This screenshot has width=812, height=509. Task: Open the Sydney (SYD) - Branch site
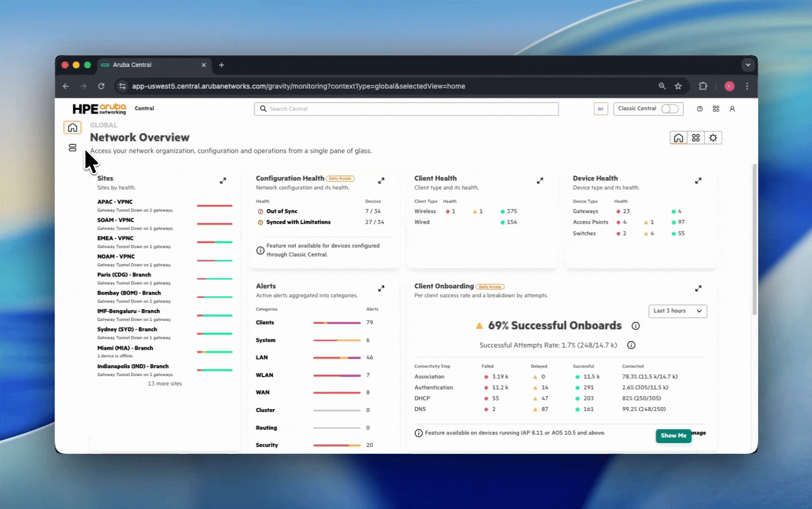click(127, 329)
